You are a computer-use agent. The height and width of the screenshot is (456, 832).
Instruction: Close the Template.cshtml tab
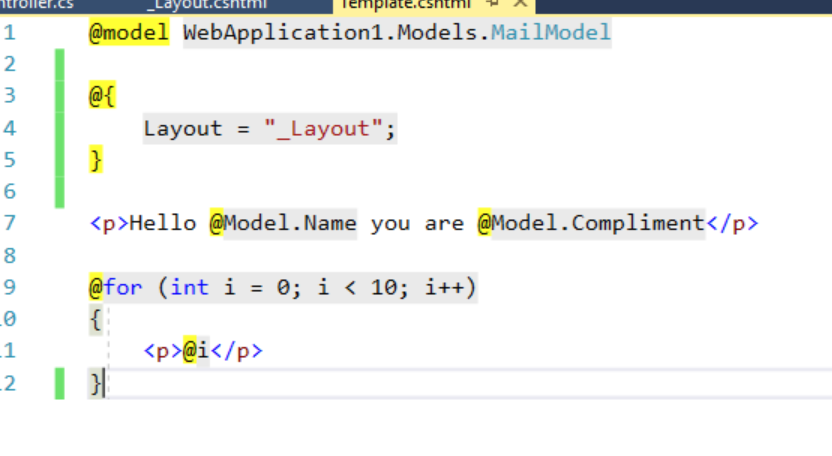(521, 4)
